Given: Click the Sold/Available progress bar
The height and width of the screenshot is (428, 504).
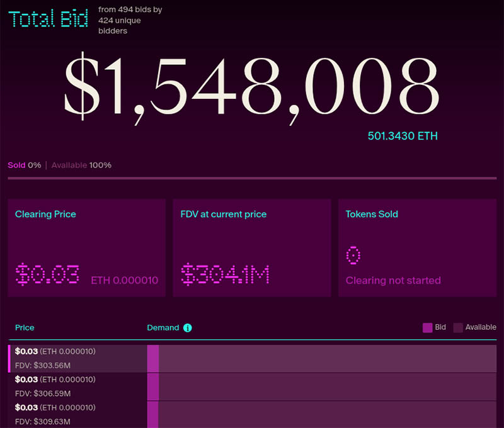Looking at the screenshot, I should [x=252, y=179].
